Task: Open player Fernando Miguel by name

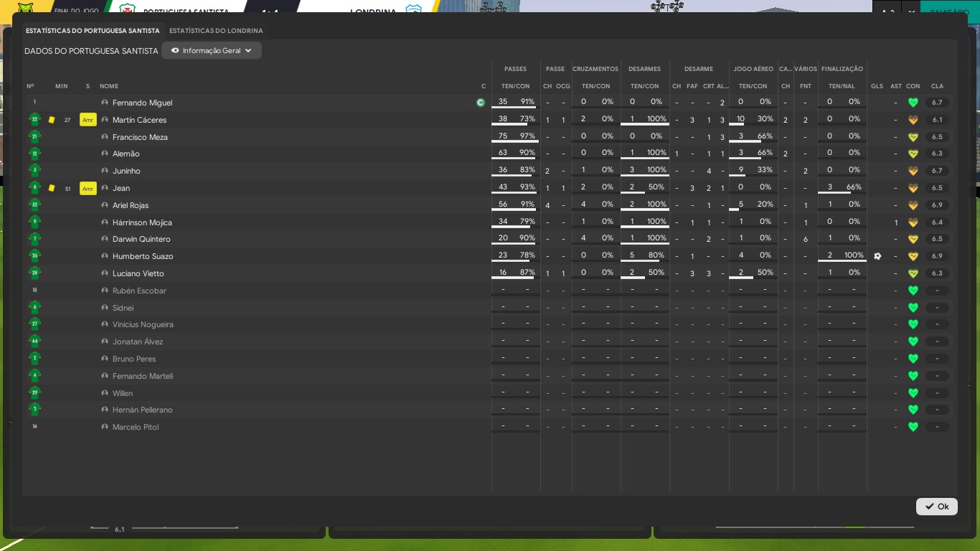Action: (x=142, y=103)
